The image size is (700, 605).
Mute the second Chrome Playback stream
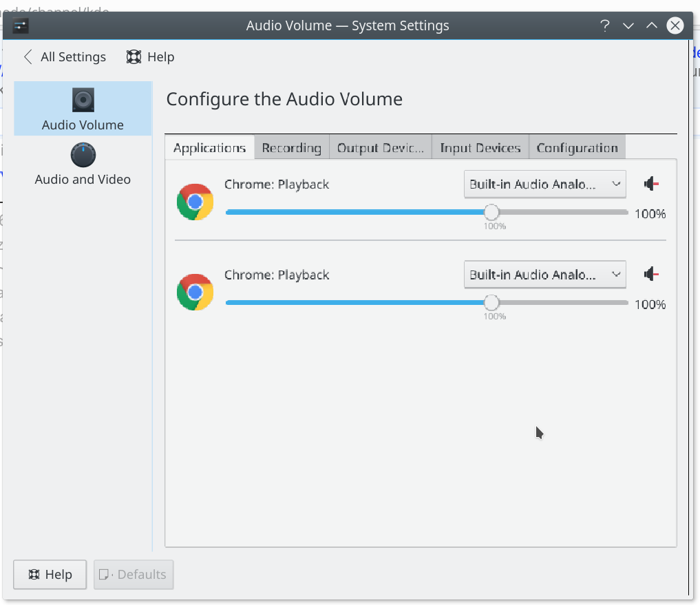pyautogui.click(x=651, y=274)
